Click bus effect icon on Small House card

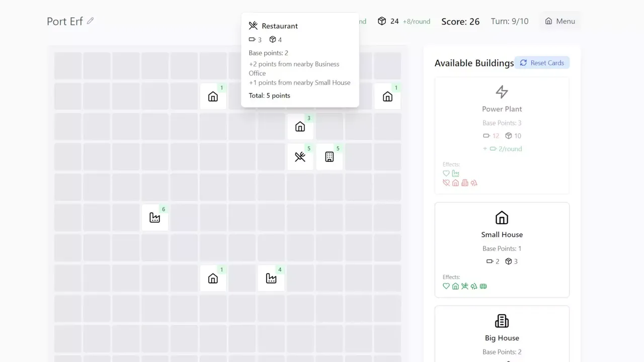(484, 286)
